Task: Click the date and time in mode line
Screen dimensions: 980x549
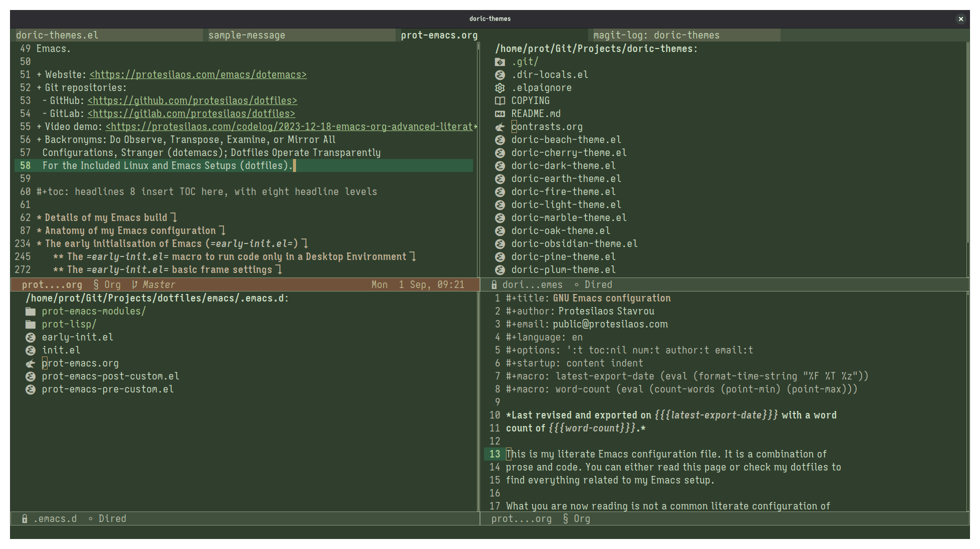Action: click(x=418, y=284)
